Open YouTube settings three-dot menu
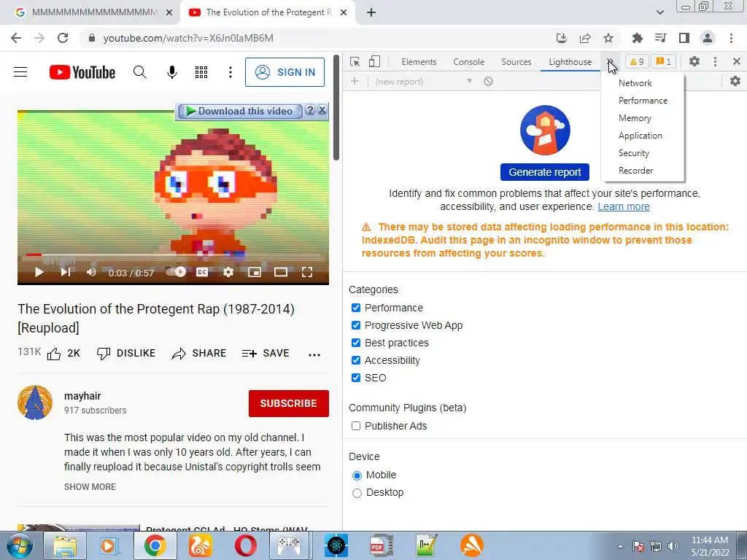Image resolution: width=747 pixels, height=560 pixels. point(231,72)
